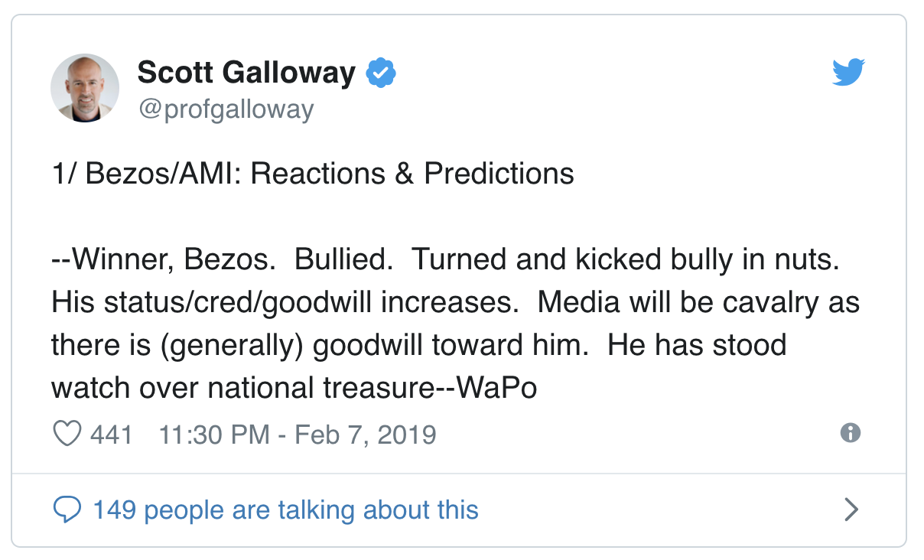Screen dimensions: 924x560
Task: Click the Twitter bird logo
Action: (848, 73)
